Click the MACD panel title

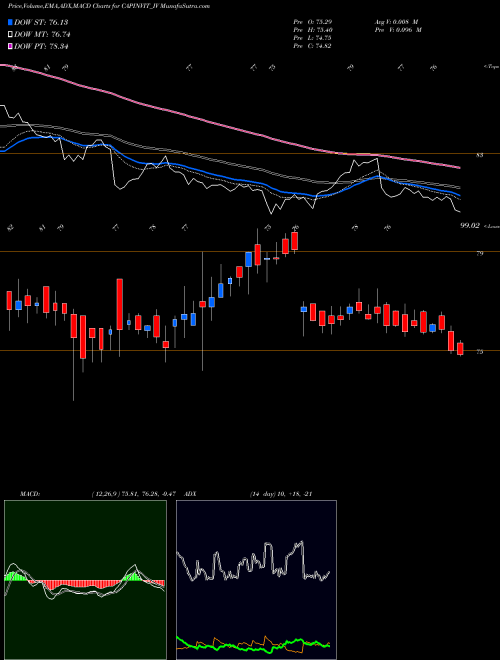coord(29,494)
